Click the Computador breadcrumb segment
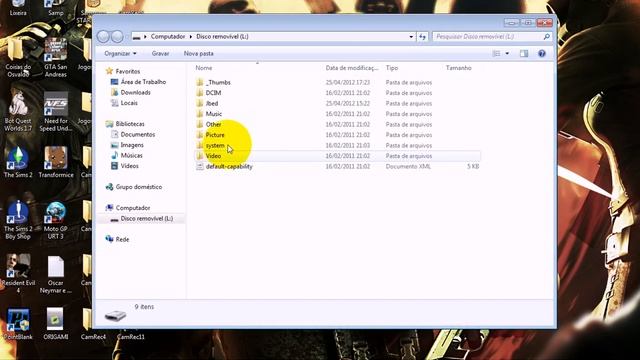 (168, 37)
